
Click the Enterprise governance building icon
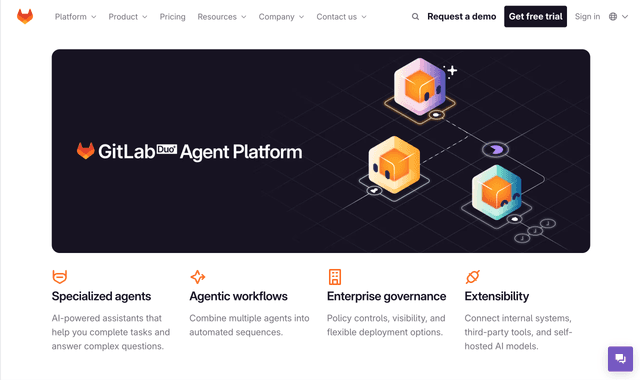335,277
